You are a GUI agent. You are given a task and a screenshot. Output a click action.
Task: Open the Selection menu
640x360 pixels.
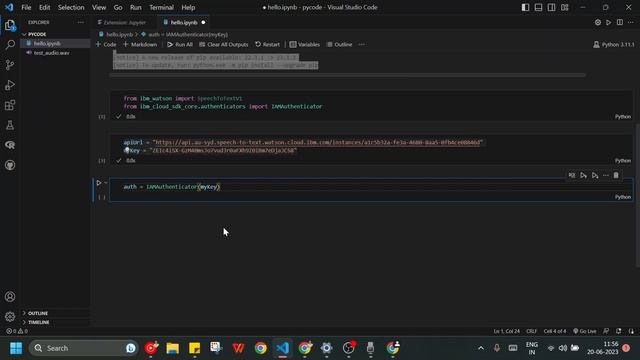[71, 7]
